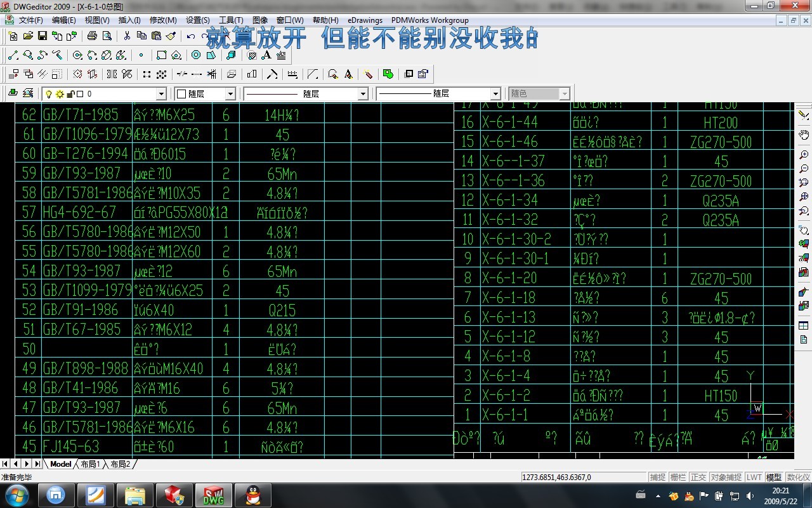Click the clock showing 20:21

(x=781, y=495)
